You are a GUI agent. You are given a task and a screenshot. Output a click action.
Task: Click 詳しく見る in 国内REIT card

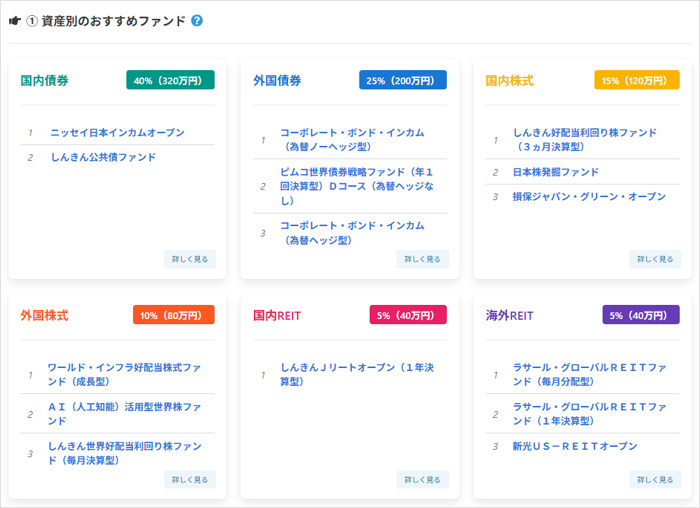coord(422,479)
